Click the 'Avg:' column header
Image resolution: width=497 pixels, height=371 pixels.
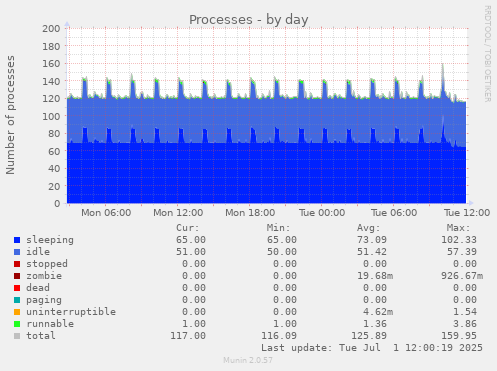click(x=369, y=228)
